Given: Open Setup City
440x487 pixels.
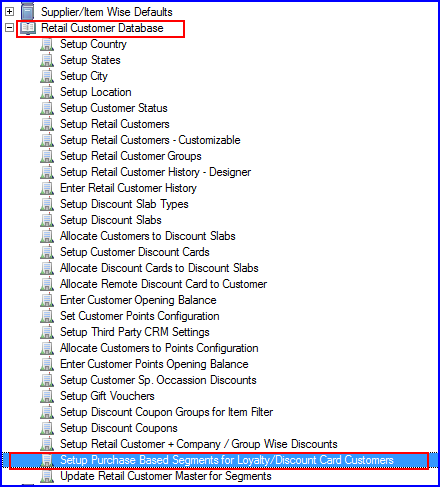Looking at the screenshot, I should point(84,76).
